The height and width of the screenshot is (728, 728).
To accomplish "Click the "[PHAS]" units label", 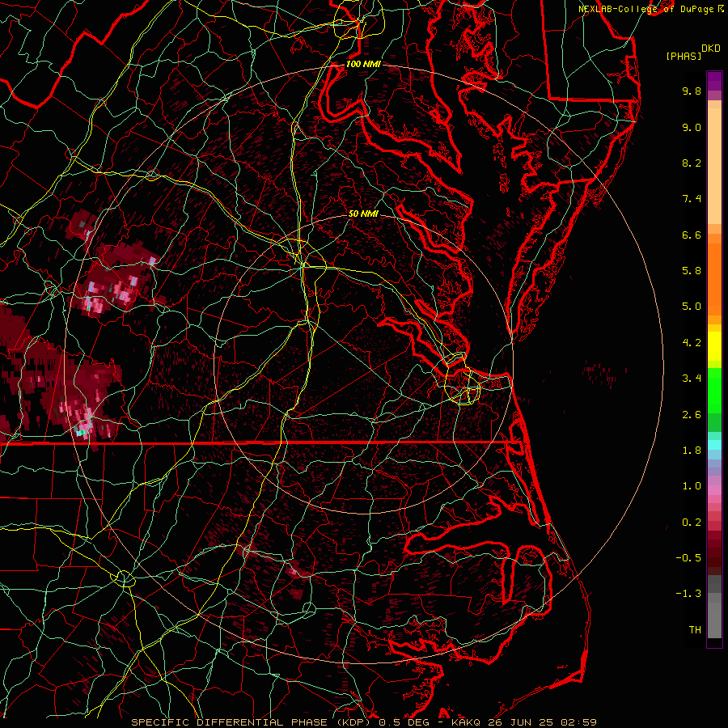I will click(684, 56).
